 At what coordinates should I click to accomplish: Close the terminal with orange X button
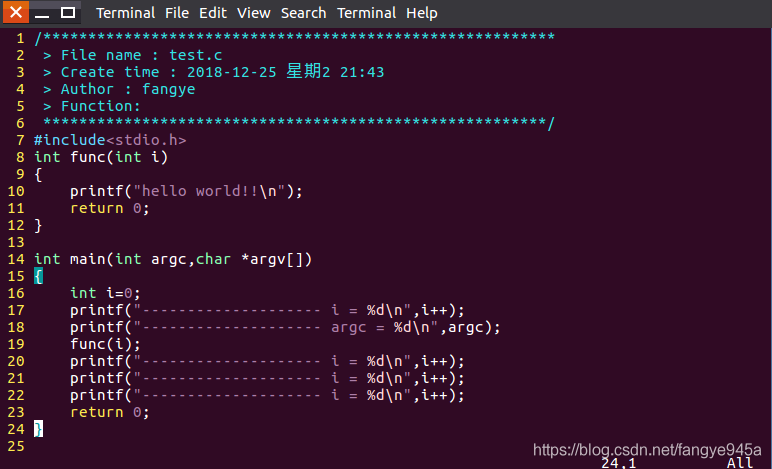coord(16,12)
